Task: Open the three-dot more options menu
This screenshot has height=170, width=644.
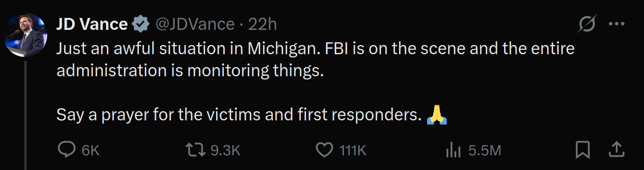Action: [x=616, y=24]
